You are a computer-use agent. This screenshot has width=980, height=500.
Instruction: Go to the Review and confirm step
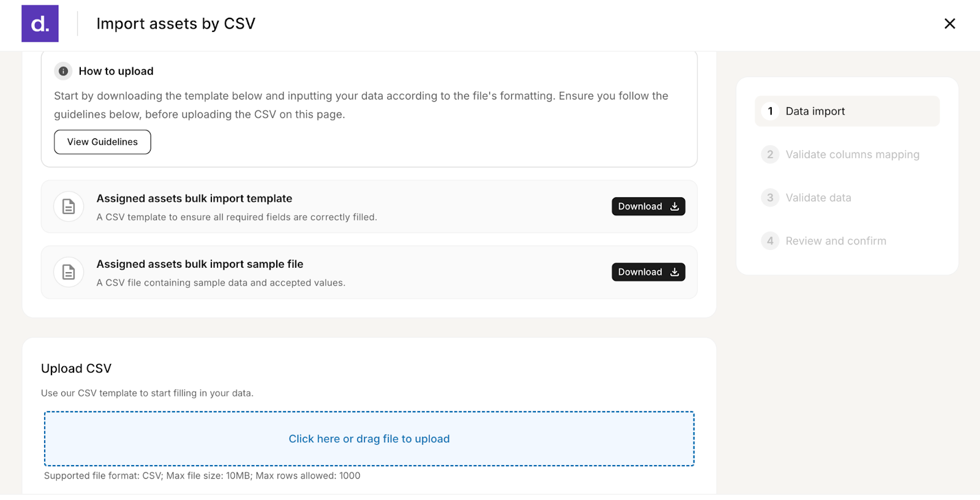847,241
